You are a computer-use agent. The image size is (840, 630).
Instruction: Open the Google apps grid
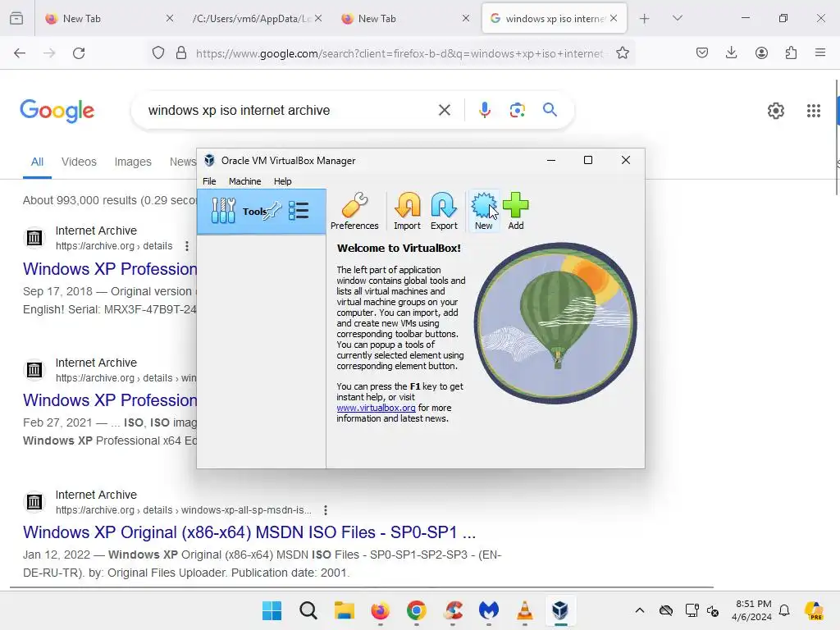click(814, 111)
